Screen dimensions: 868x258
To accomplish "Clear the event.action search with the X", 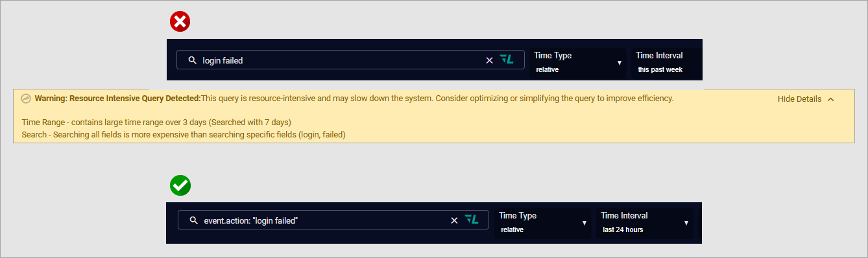I will pyautogui.click(x=454, y=220).
